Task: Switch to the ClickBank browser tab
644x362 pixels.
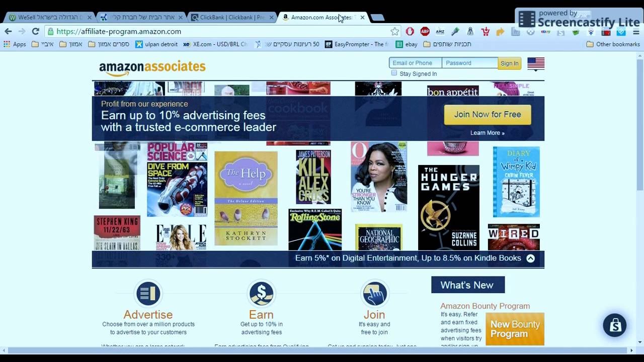Action: click(232, 17)
